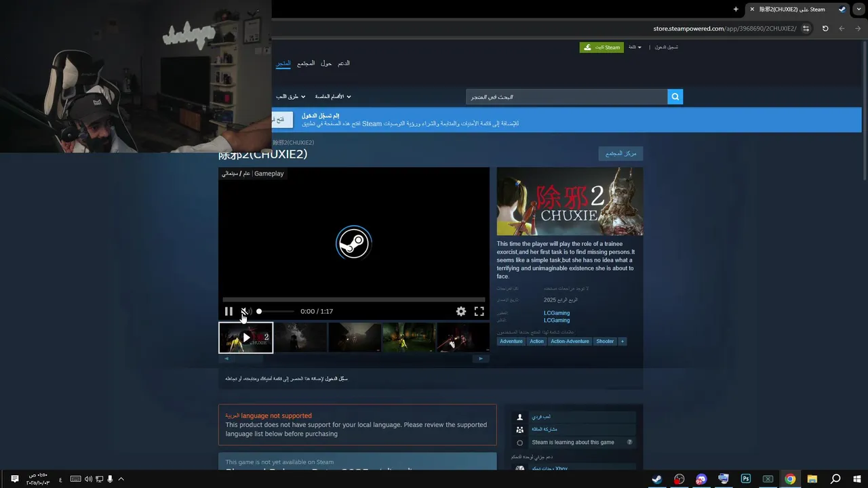Screen dimensions: 868x488
Task: Click the clock and date in the taskbar
Action: pyautogui.click(x=38, y=479)
